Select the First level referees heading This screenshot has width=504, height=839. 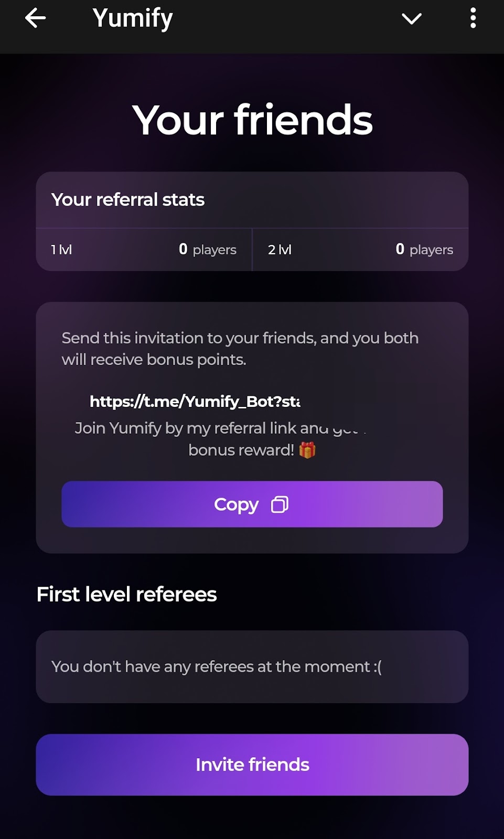(126, 595)
